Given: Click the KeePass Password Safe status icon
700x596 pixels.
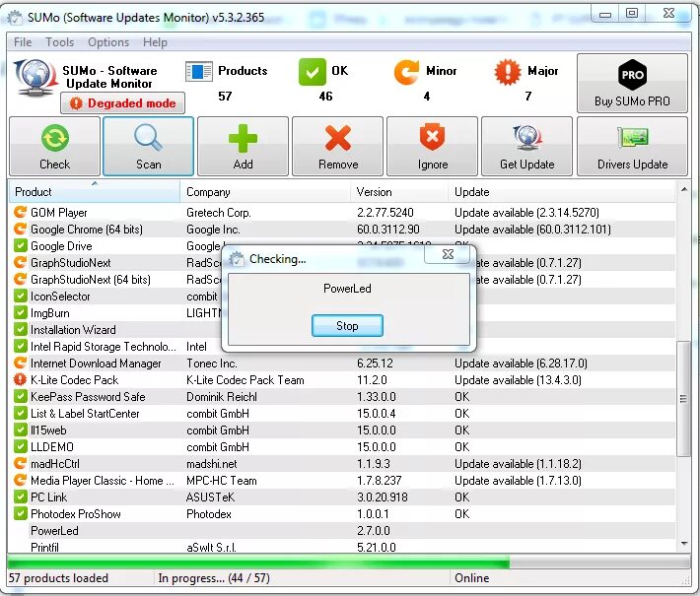Looking at the screenshot, I should coord(20,396).
